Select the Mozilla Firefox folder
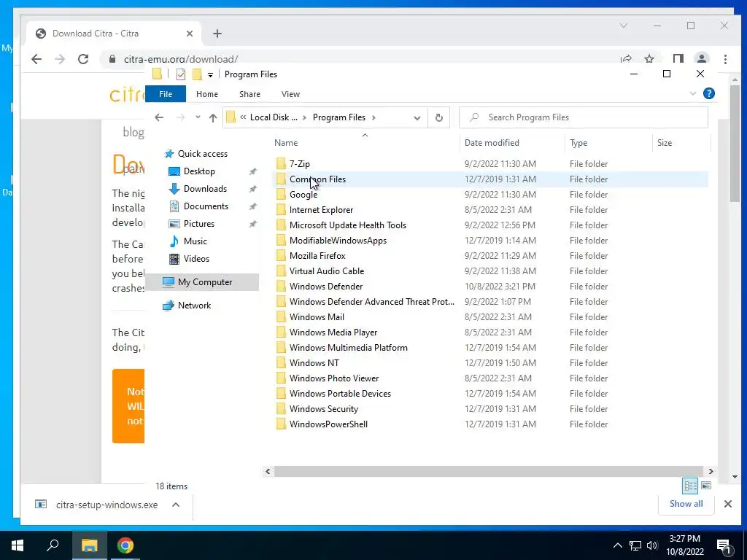Image resolution: width=747 pixels, height=560 pixels. click(317, 256)
